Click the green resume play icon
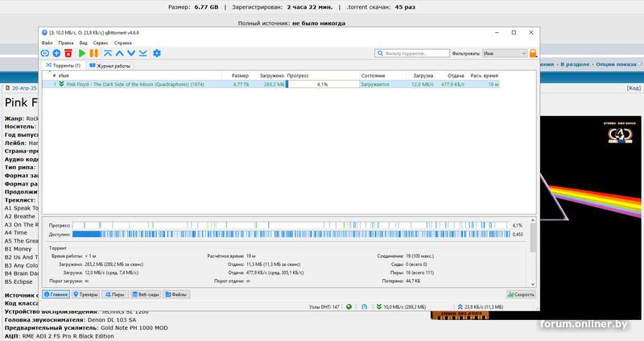The width and height of the screenshot is (644, 341). (x=82, y=53)
